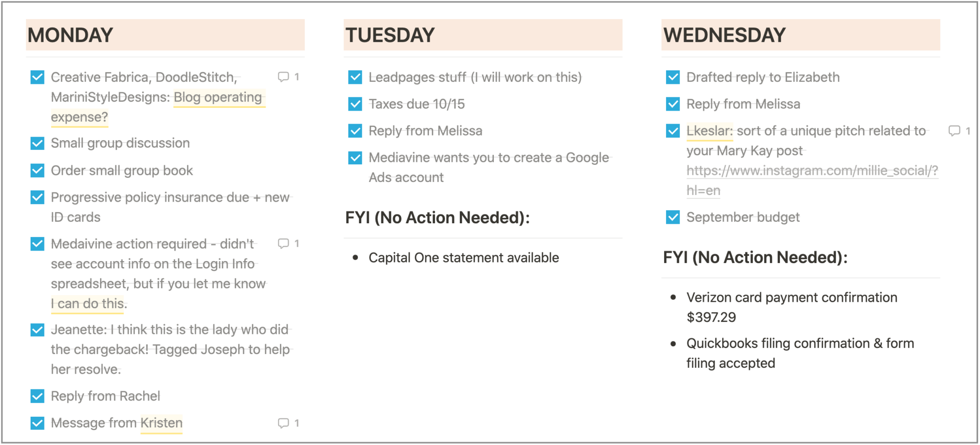Click the Verizon card payment confirmation item

(791, 307)
